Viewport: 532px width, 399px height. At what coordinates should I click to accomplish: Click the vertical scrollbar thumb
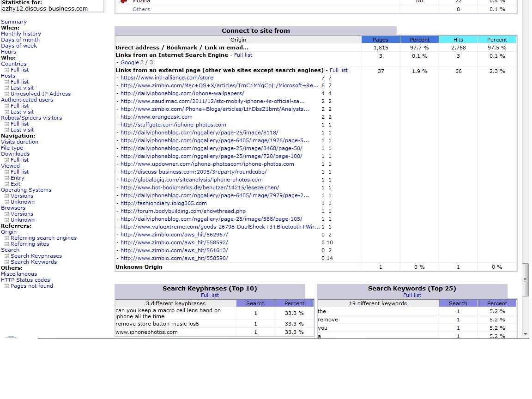pyautogui.click(x=525, y=280)
